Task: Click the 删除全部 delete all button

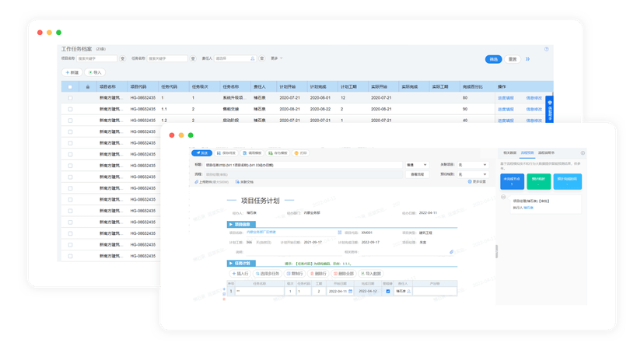Action: tap(344, 274)
